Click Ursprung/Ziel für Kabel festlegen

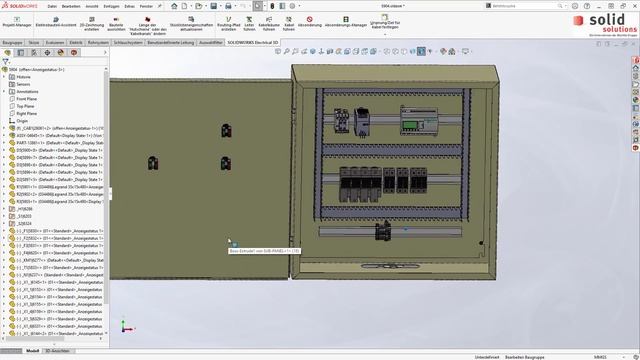[385, 22]
